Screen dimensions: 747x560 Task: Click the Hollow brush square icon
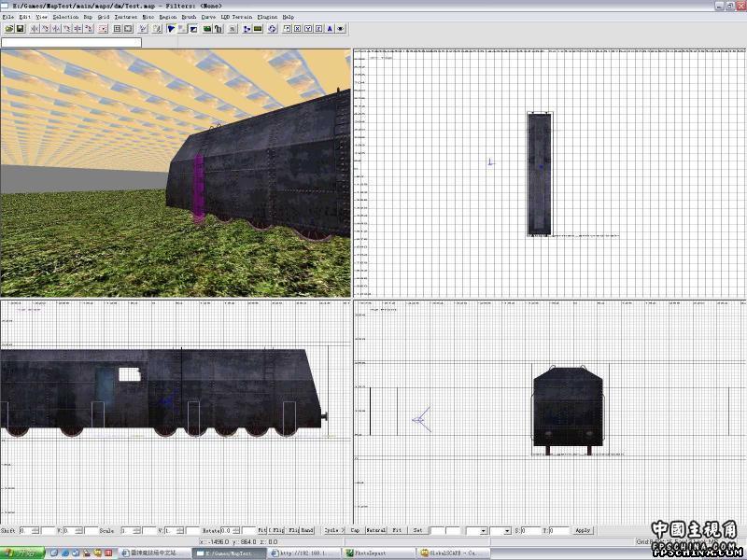[128, 29]
